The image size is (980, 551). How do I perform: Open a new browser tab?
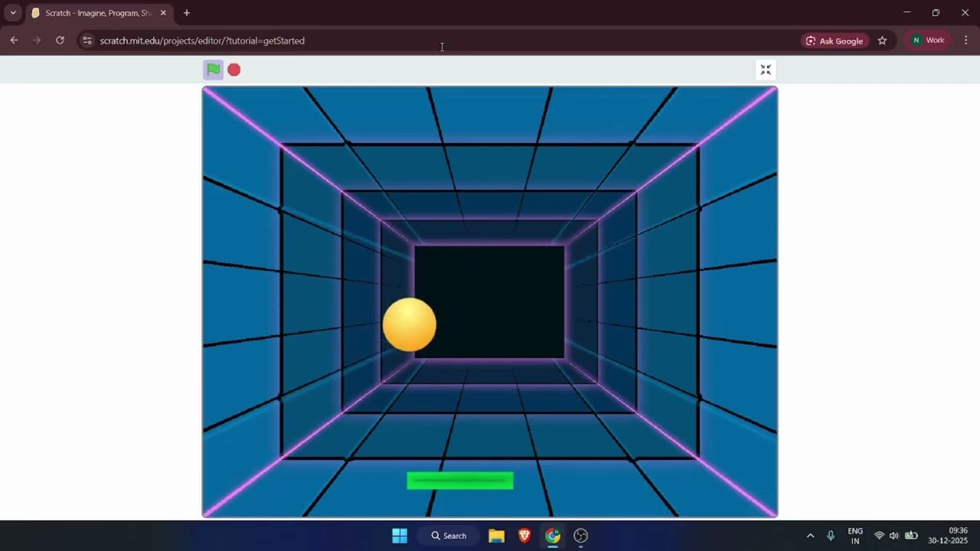point(186,13)
